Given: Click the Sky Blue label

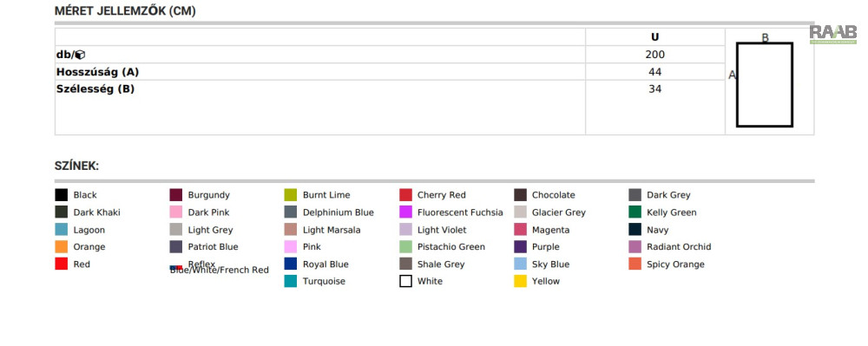Looking at the screenshot, I should point(551,264).
